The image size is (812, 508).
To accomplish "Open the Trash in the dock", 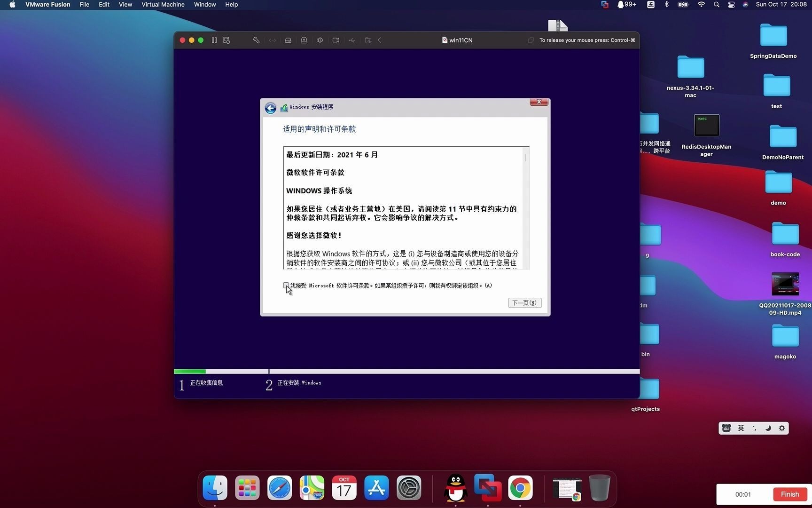I will pyautogui.click(x=599, y=488).
